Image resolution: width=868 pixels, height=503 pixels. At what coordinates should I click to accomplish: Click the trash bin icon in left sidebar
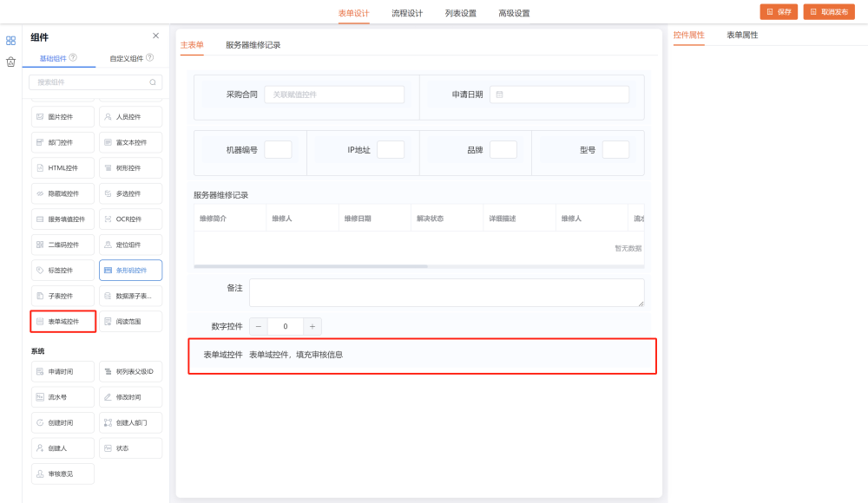point(10,62)
